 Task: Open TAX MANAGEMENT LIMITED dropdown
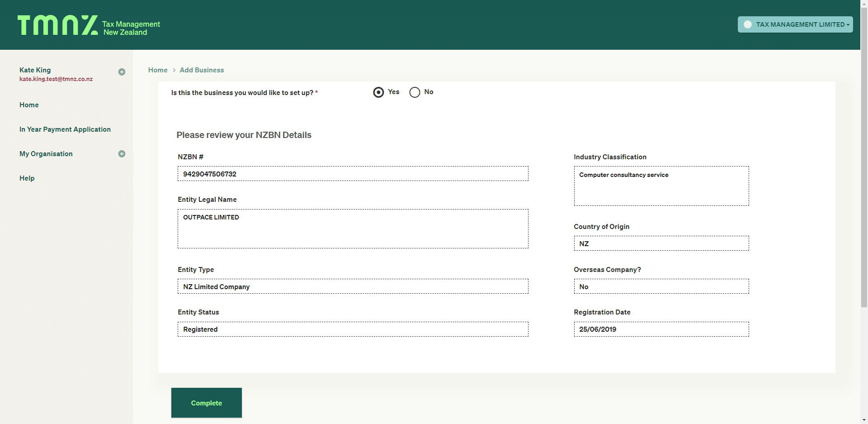[x=795, y=24]
